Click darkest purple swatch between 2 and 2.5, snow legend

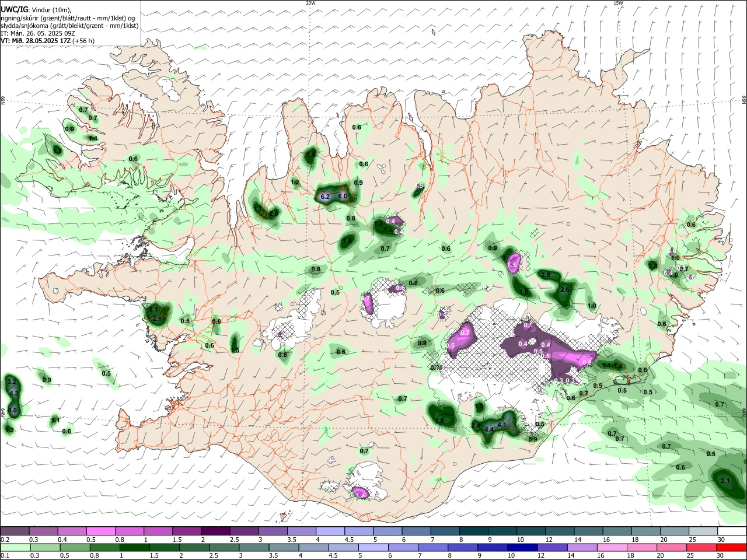[x=215, y=531]
